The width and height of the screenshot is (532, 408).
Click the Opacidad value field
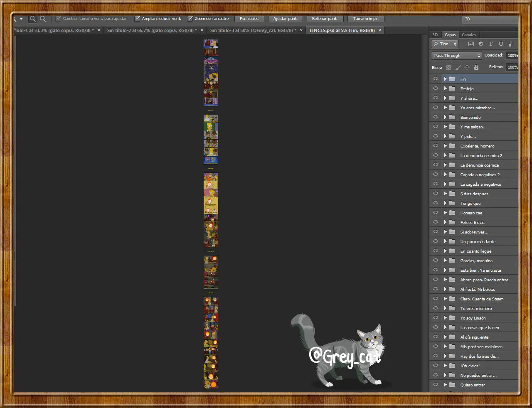point(512,56)
